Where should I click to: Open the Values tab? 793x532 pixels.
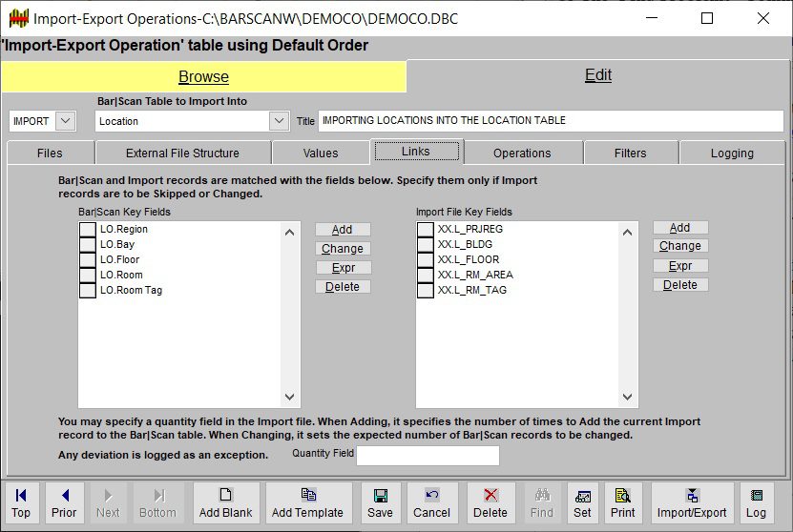[x=321, y=153]
